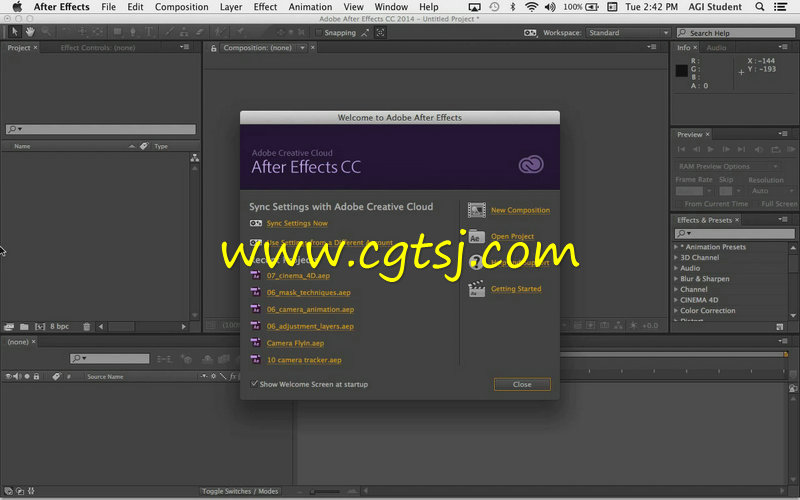This screenshot has width=800, height=500.
Task: Click the New Composition icon in Welcome dialog
Action: [x=477, y=210]
